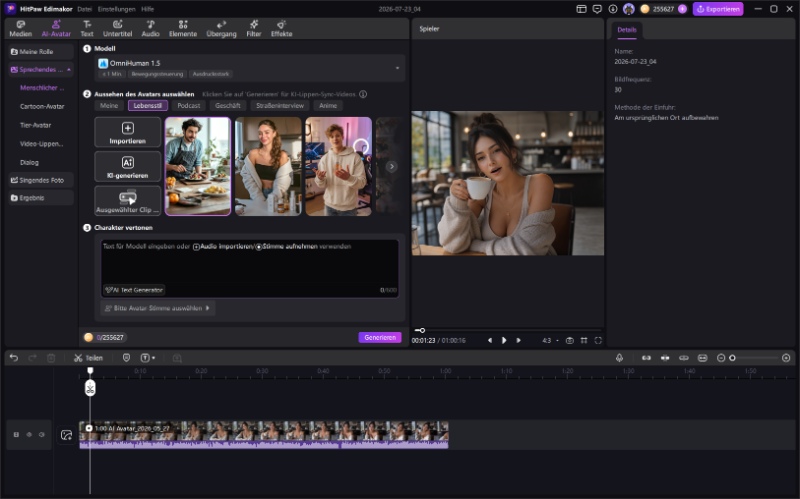Viewport: 800px width, 499px height.
Task: Select Menschlicher avatar option
Action: 42,88
